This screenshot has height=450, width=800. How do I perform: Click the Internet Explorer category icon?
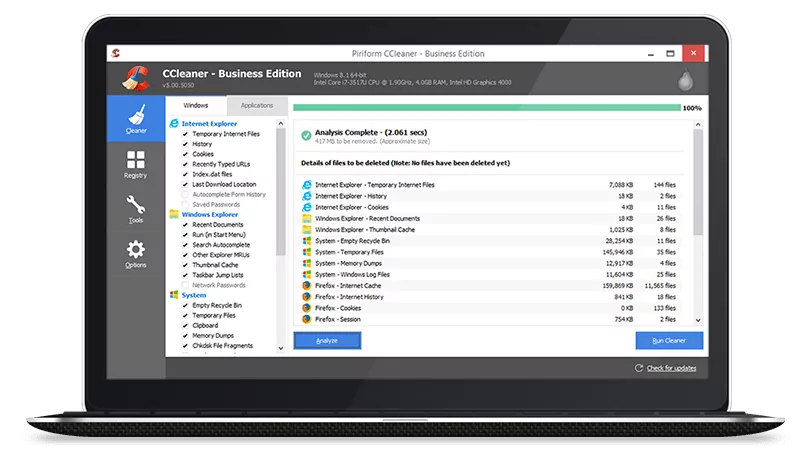(x=174, y=123)
